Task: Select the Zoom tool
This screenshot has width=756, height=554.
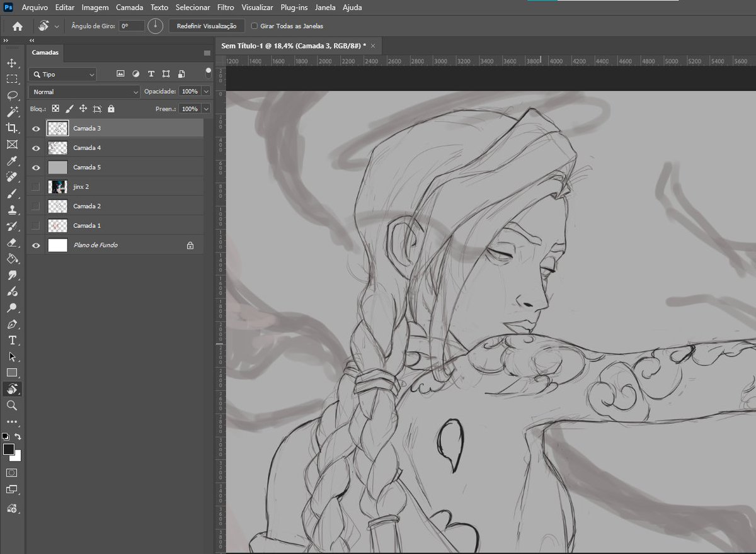Action: (11, 405)
